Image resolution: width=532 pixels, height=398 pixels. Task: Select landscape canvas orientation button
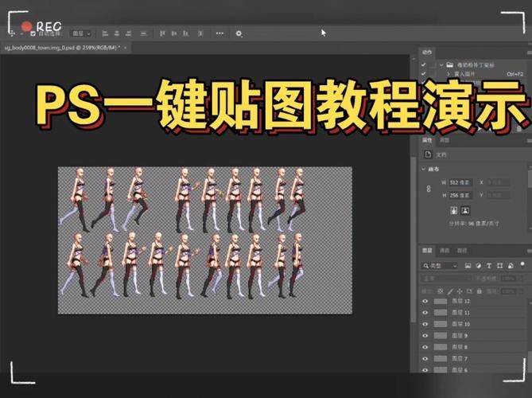[465, 210]
